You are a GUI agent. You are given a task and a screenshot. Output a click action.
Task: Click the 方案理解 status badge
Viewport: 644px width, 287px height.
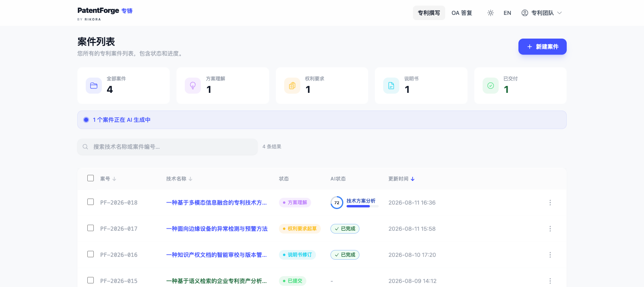tap(295, 203)
